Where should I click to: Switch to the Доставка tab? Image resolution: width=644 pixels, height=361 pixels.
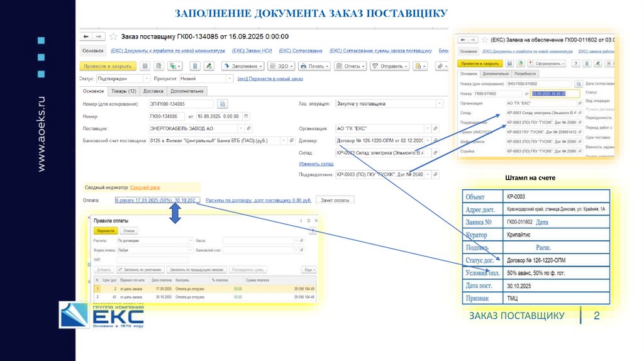point(153,91)
